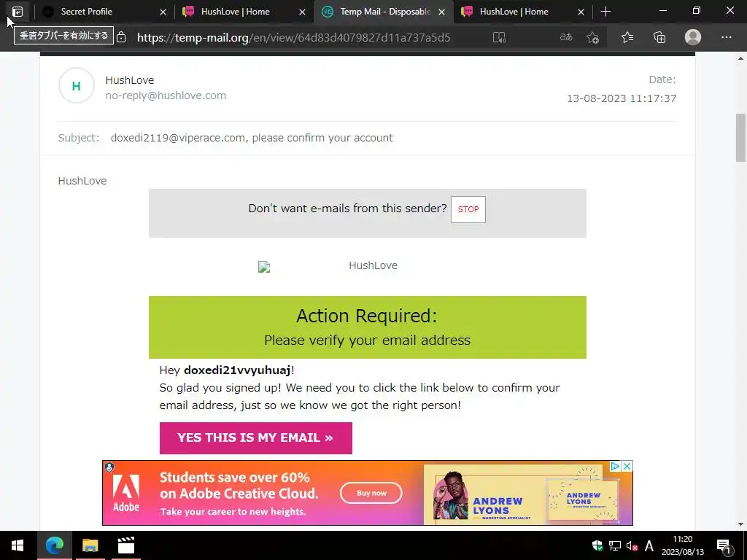The width and height of the screenshot is (747, 560).
Task: Click Buy now on Adobe ad
Action: point(371,493)
